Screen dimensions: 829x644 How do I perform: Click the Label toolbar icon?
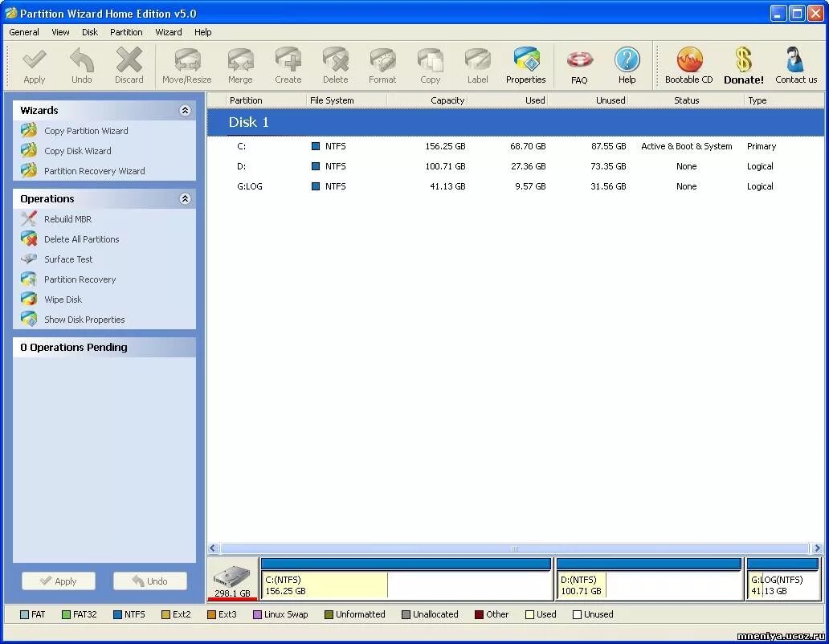coord(478,59)
